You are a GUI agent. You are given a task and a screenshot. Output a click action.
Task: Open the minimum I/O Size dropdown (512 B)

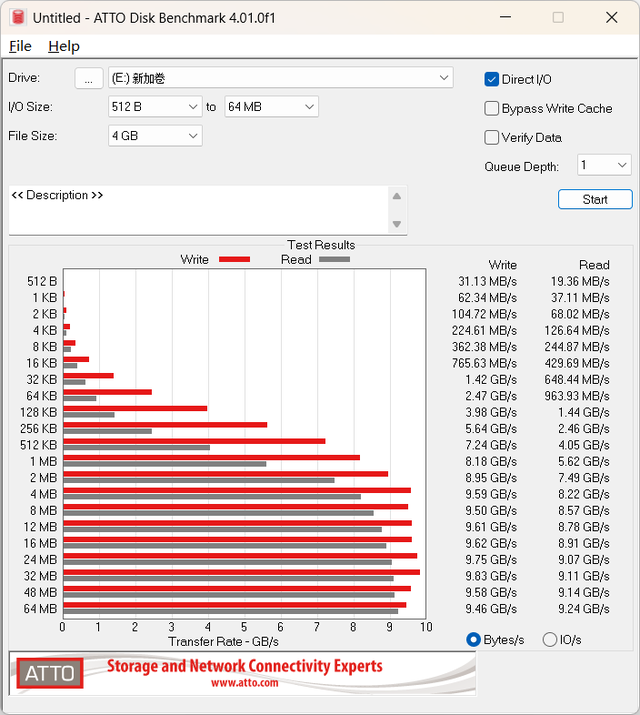[155, 107]
